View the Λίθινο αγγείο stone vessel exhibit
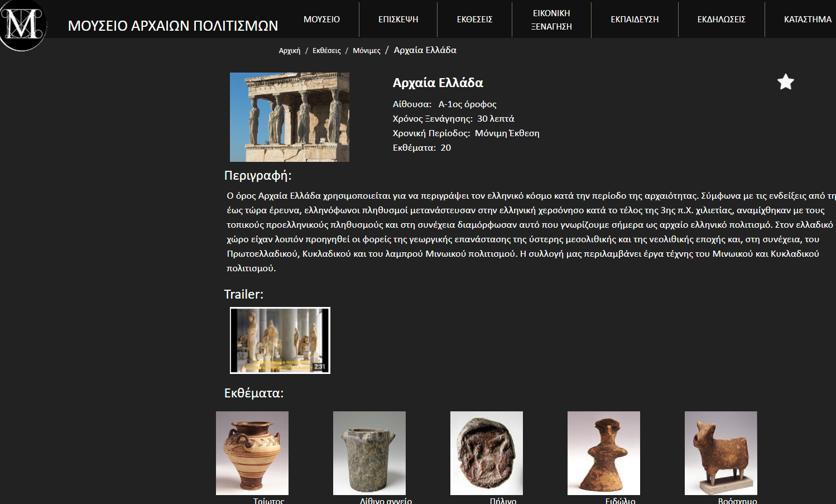The height and width of the screenshot is (504, 836). (369, 453)
